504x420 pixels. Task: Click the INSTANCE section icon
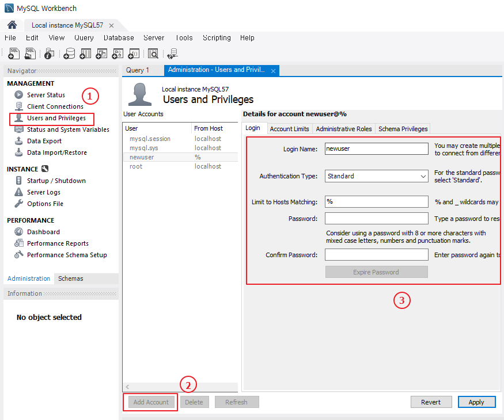coord(45,169)
